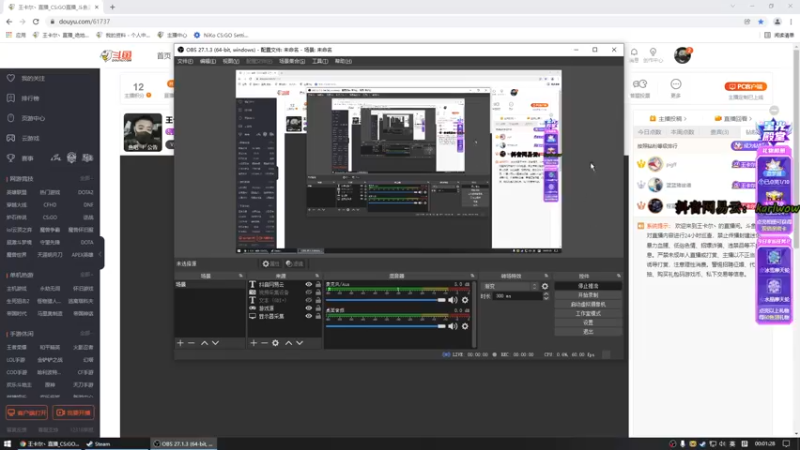Open source properties gear in sources toolbar

(x=276, y=343)
